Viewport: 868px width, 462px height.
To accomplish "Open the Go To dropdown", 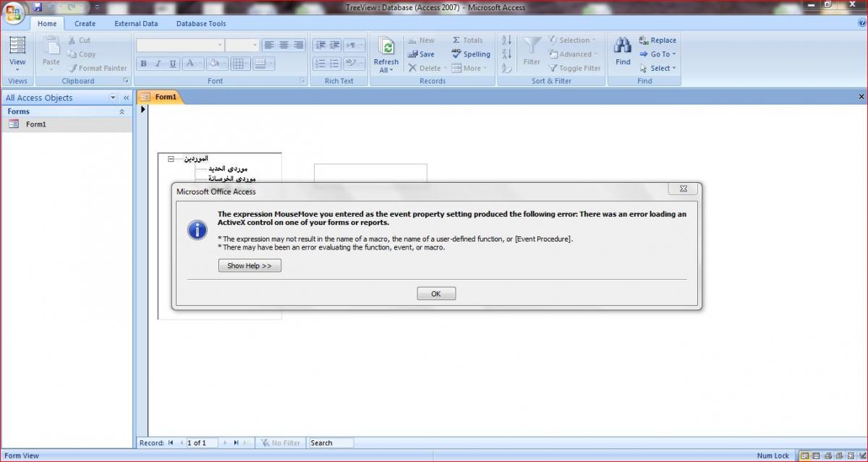I will pos(658,54).
